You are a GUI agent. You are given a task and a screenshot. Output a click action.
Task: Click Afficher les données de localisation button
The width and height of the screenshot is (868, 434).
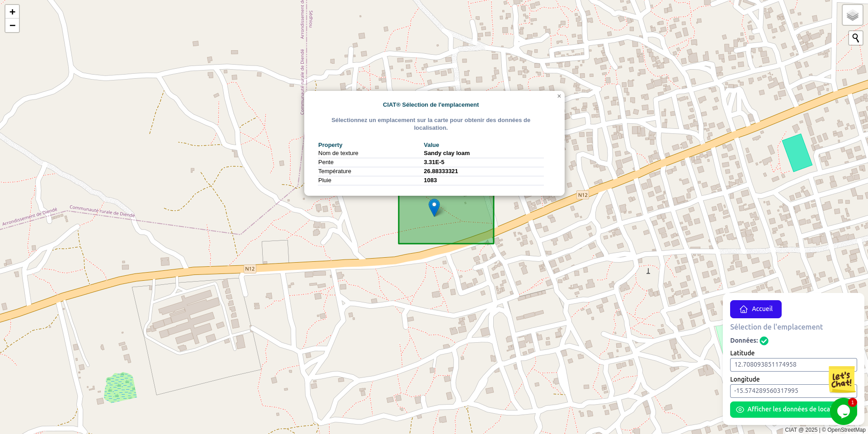click(782, 410)
